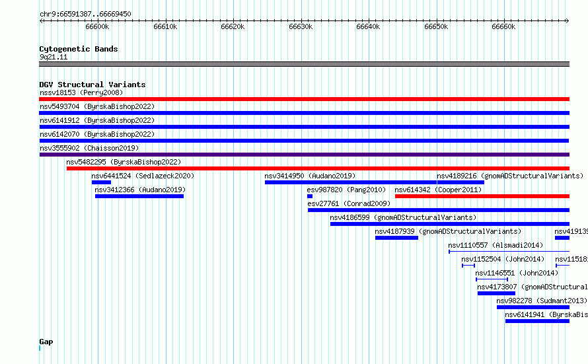This screenshot has height=364, width=588.
Task: Click the small nsv1152504 bracket glyph
Action: (468, 266)
